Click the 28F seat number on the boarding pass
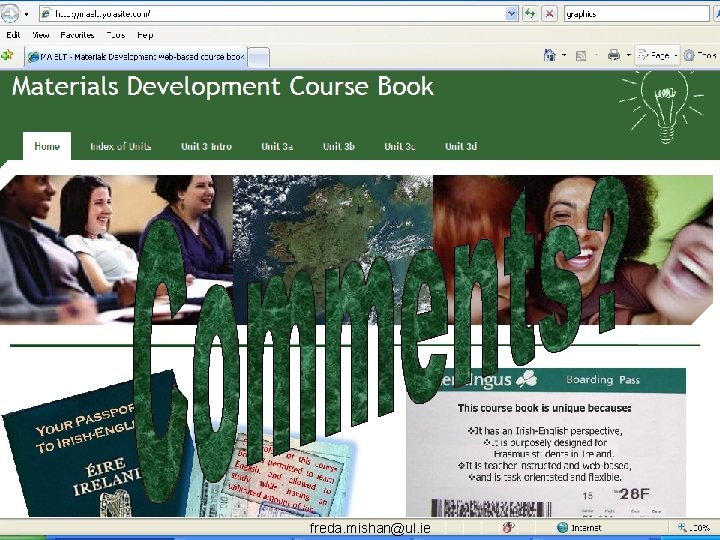Screen dimensions: 720x540 tap(634, 494)
